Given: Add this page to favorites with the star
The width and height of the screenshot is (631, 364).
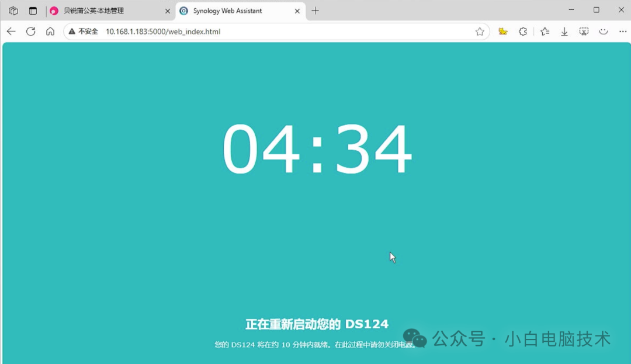Looking at the screenshot, I should (x=480, y=31).
